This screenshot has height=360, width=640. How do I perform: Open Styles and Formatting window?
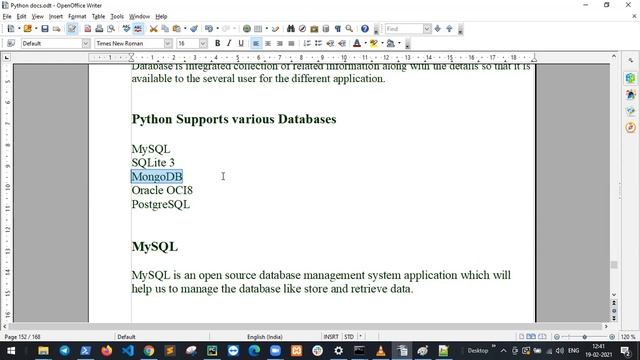click(11, 43)
